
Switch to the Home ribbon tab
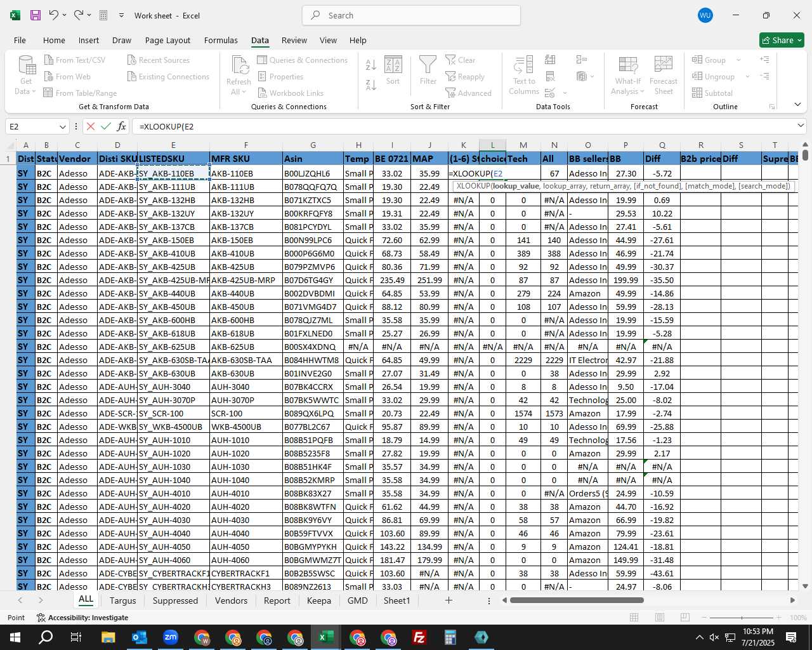pos(54,40)
